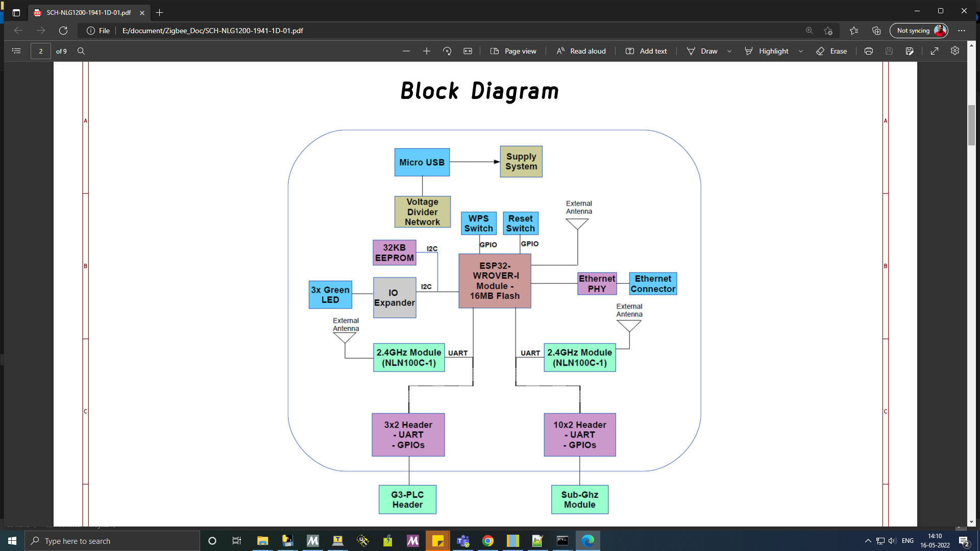
Task: Open the find in document search icon
Action: [x=81, y=51]
